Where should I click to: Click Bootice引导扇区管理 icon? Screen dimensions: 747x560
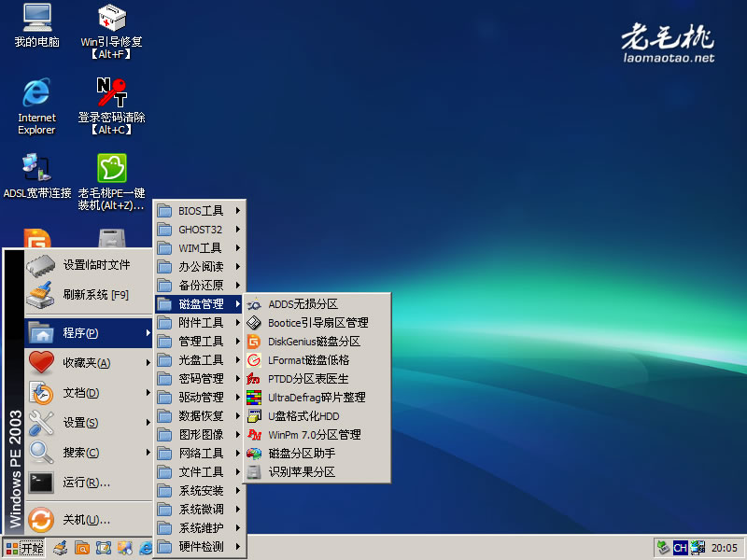[x=254, y=323]
